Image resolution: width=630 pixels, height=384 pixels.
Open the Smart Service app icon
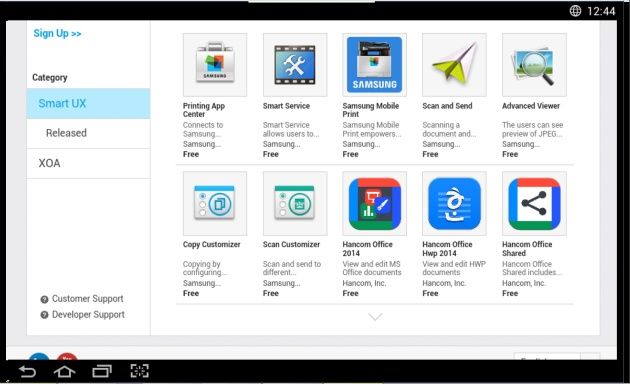(x=295, y=65)
